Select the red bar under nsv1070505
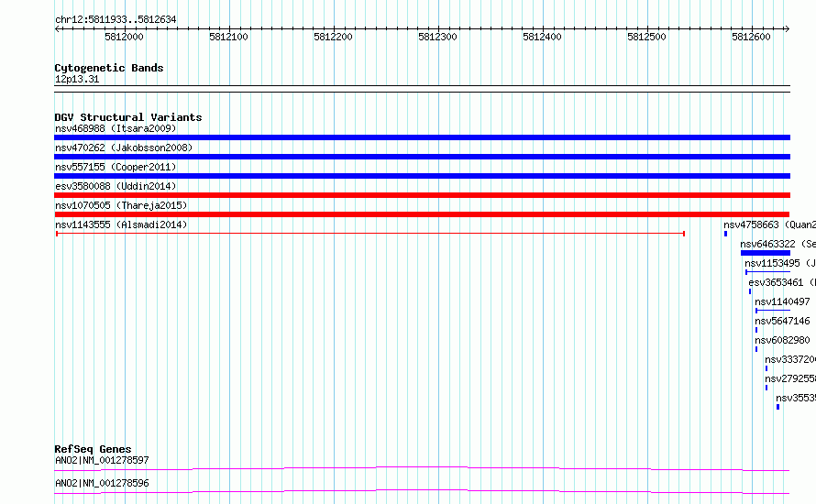The image size is (816, 504). (x=422, y=214)
